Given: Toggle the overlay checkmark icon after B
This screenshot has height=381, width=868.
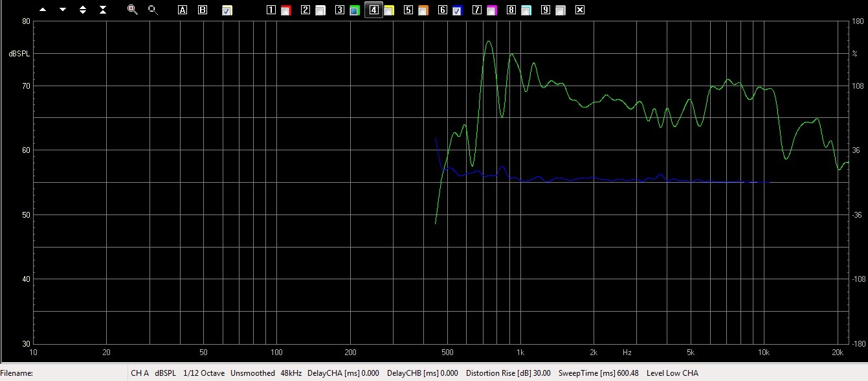Looking at the screenshot, I should (227, 10).
